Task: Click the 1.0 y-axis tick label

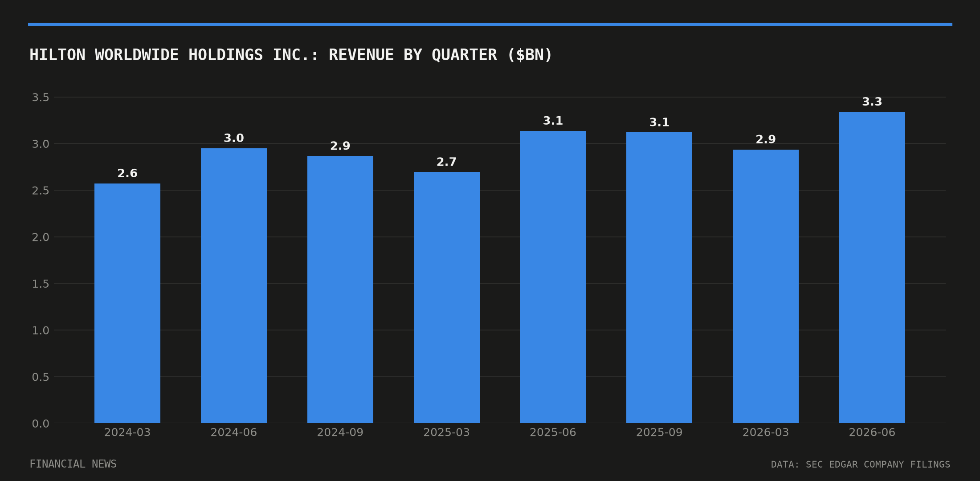Action: [x=41, y=330]
